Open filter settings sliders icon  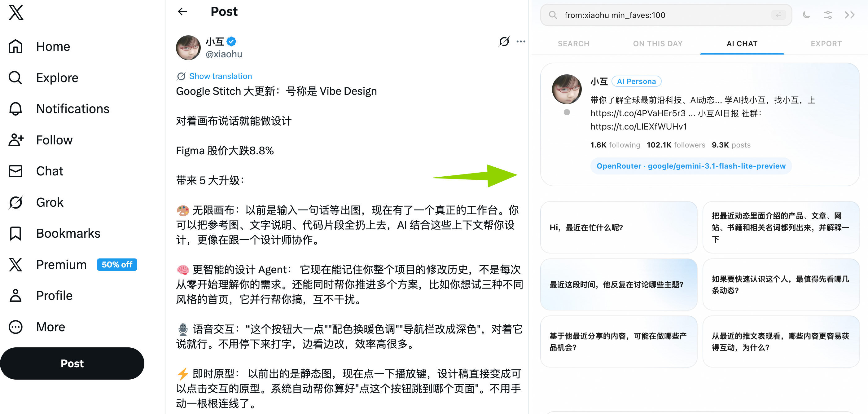[x=827, y=15]
